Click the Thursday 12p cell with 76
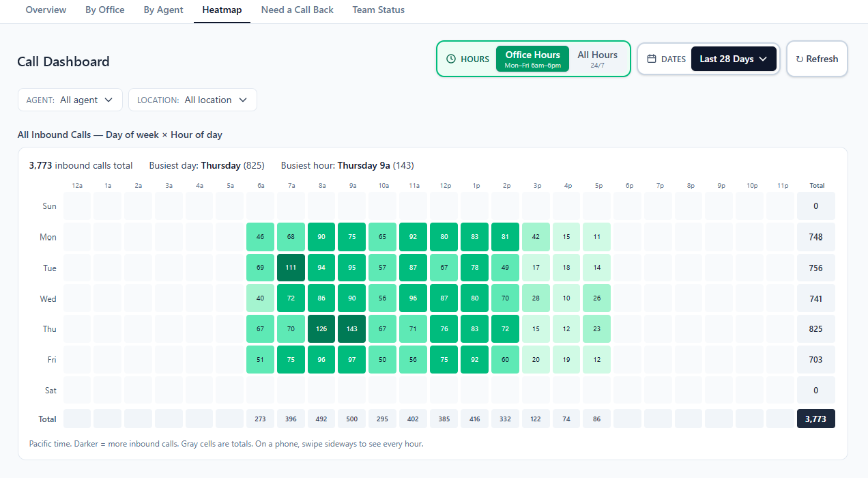This screenshot has height=478, width=868. pyautogui.click(x=444, y=329)
